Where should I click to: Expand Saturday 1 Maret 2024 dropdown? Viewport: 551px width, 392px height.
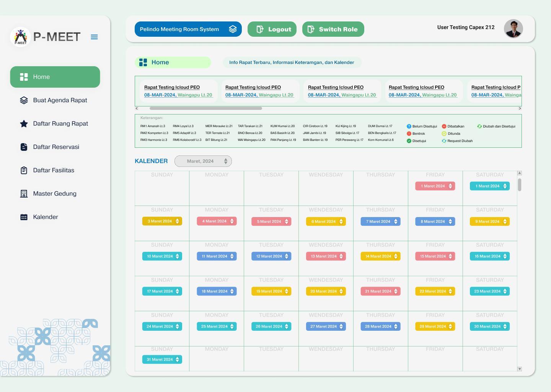click(490, 186)
